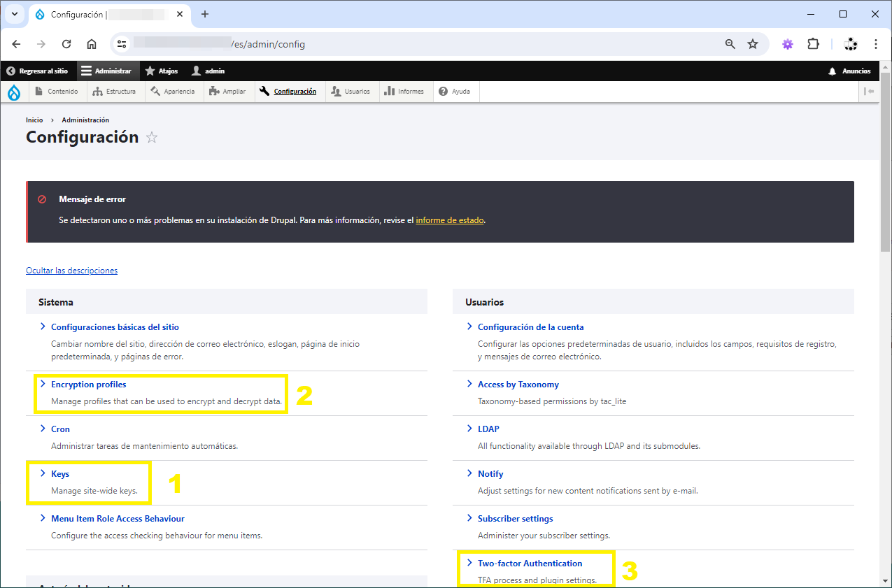Follow the Inicio breadcrumb link

coord(34,120)
